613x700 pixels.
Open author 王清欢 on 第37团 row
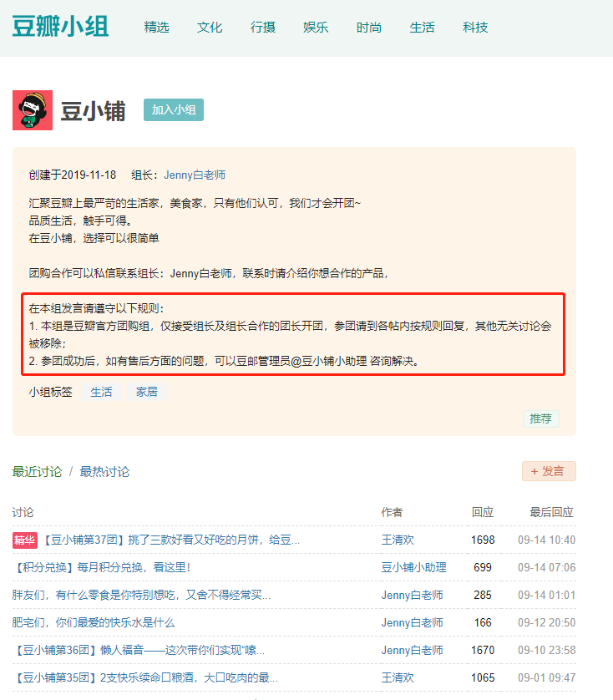coord(398,540)
